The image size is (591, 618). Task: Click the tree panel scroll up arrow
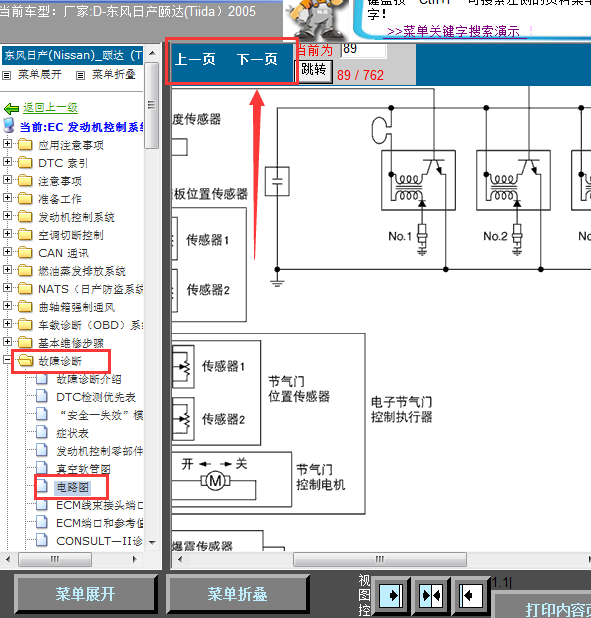152,53
